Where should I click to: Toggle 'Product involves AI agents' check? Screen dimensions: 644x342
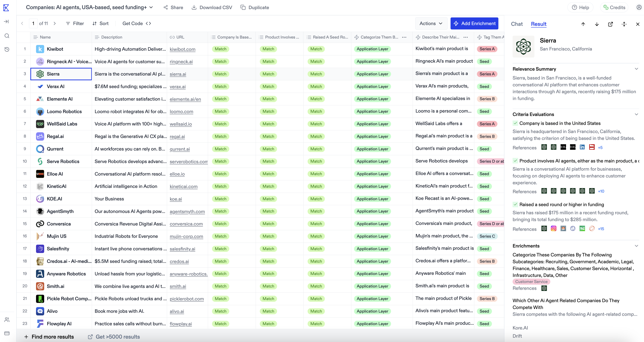pos(515,161)
